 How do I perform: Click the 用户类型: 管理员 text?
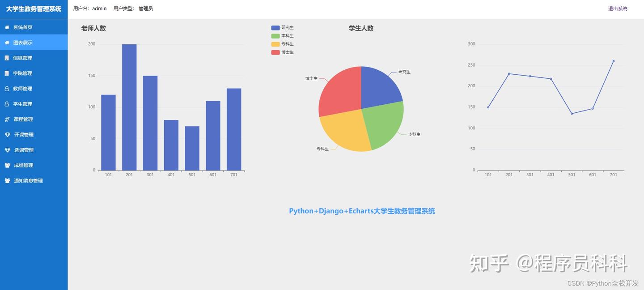click(x=133, y=9)
